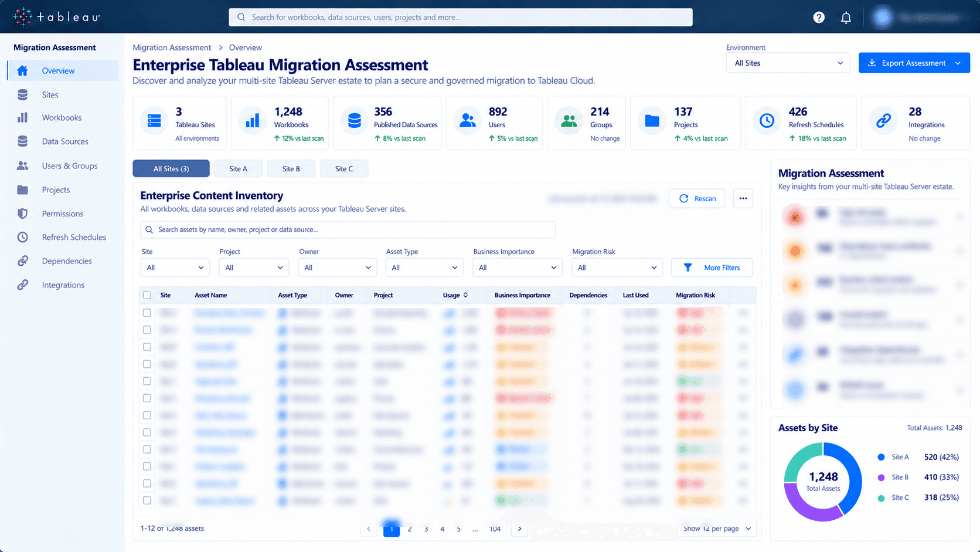Click the Integrations link sidebar icon
The width and height of the screenshot is (980, 552).
click(x=22, y=285)
